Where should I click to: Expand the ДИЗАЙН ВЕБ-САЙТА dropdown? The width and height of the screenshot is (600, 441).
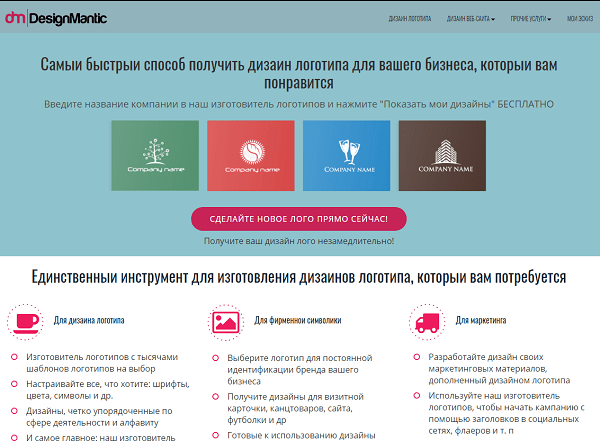coord(471,18)
